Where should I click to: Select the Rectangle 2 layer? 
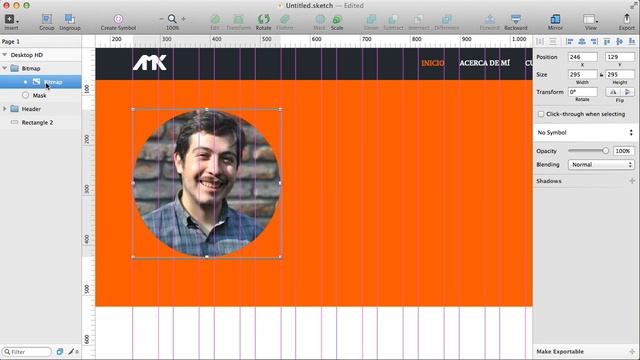coord(41,122)
